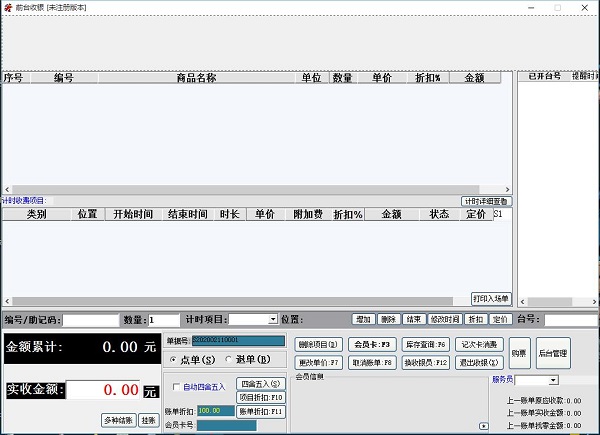600x435 pixels.
Task: Select the 点单(S) radio button
Action: pos(174,360)
